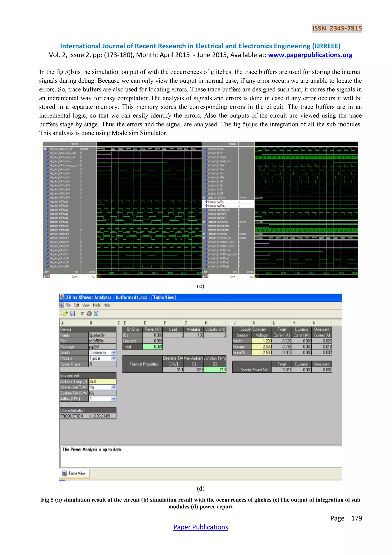Click the report document icon in XPower toolbar
Image resolution: width=392 pixels, height=555 pixels.
click(x=96, y=314)
